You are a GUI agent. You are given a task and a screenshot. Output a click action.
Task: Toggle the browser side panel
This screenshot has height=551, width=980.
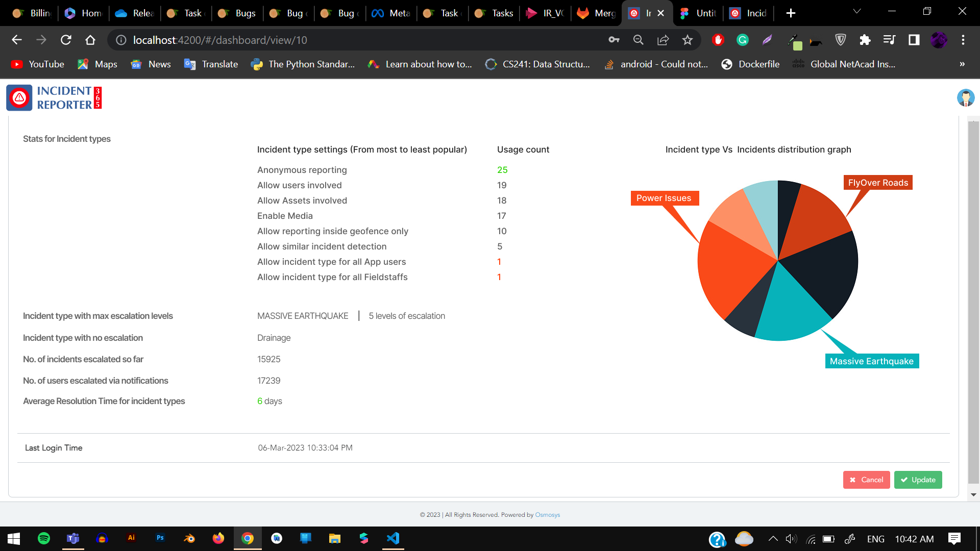[x=914, y=40]
